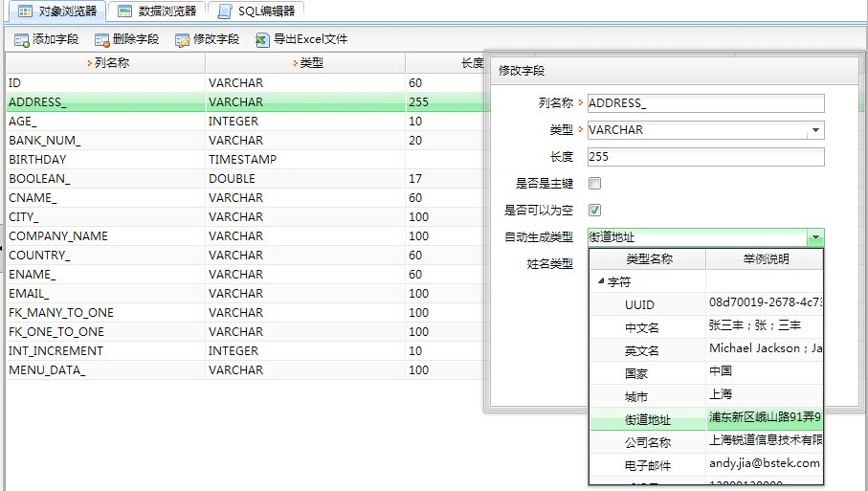Image resolution: width=868 pixels, height=491 pixels.
Task: Sort by the 类型 column header
Action: (311, 63)
